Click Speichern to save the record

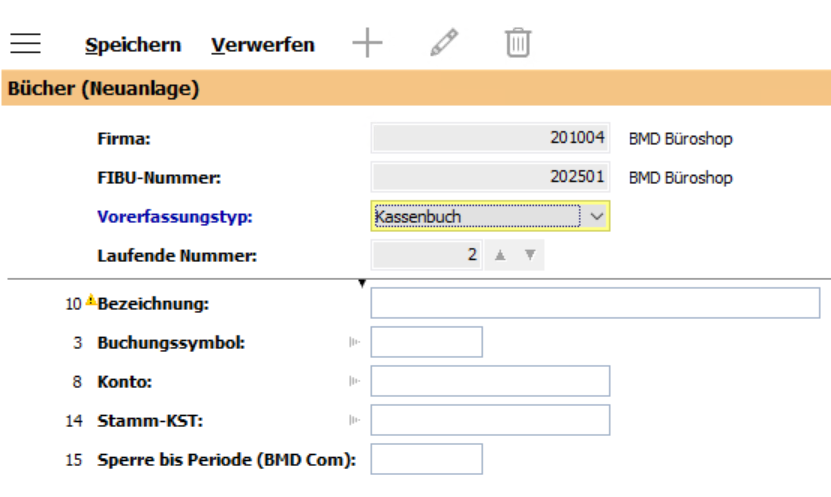(133, 45)
